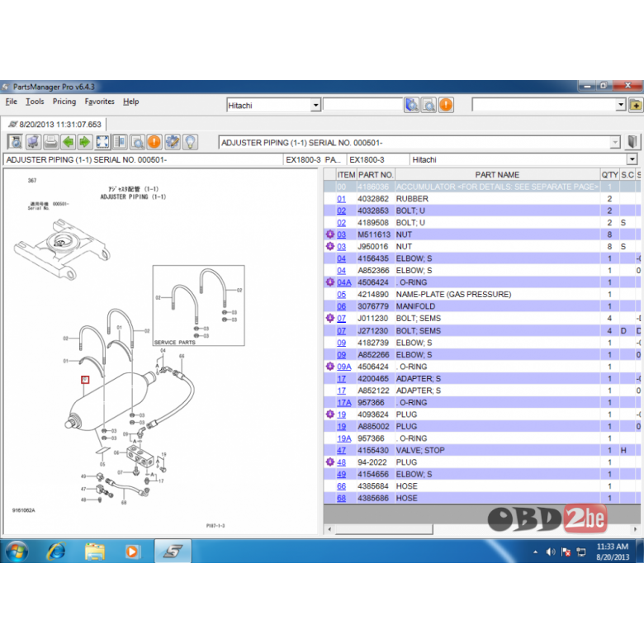644x644 pixels.
Task: Expand the empty combo box beside the add-folder icon
Action: point(621,105)
